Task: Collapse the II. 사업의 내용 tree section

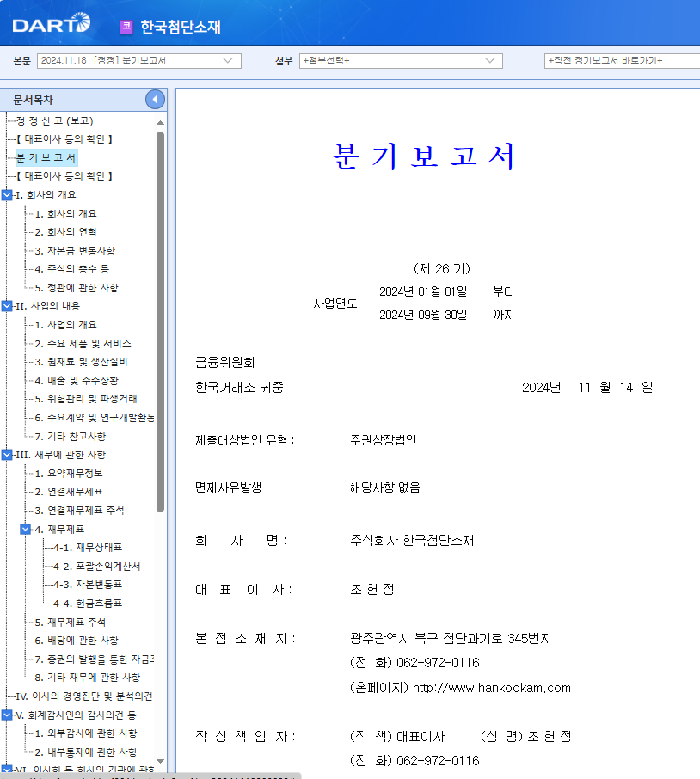Action: 8,306
